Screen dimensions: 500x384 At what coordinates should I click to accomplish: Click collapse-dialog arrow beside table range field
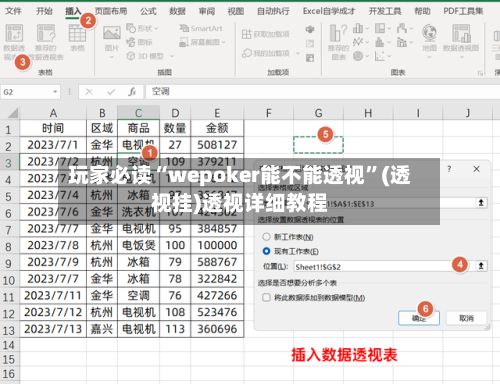pos(481,203)
